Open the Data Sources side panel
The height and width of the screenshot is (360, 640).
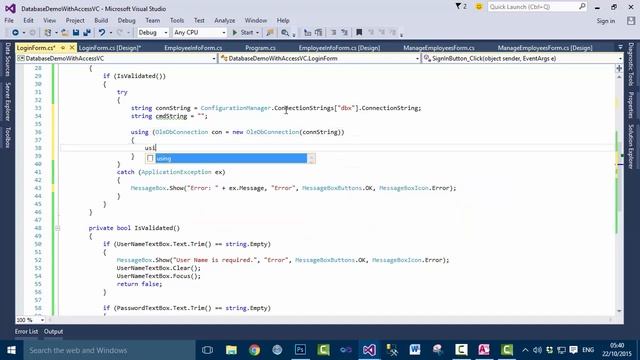click(7, 60)
